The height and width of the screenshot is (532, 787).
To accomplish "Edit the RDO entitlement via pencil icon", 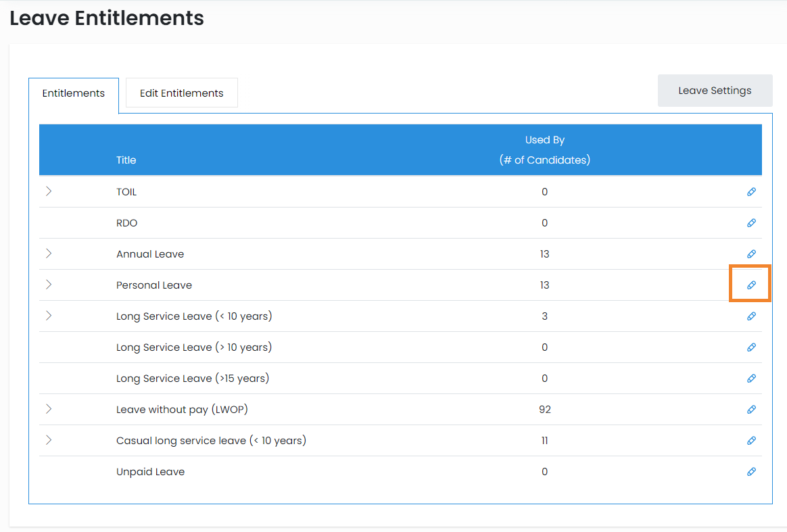I will [x=751, y=223].
